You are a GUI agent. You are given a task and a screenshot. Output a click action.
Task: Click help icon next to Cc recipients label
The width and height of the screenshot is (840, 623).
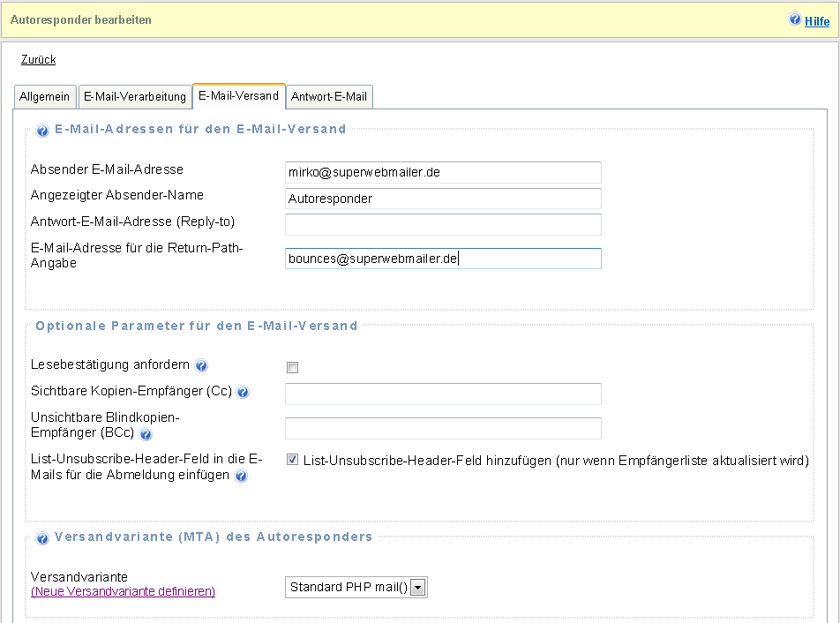pyautogui.click(x=243, y=392)
